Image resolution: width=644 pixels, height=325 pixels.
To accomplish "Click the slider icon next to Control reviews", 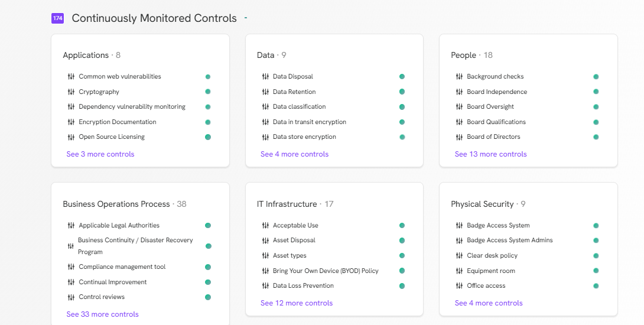I will tap(71, 297).
